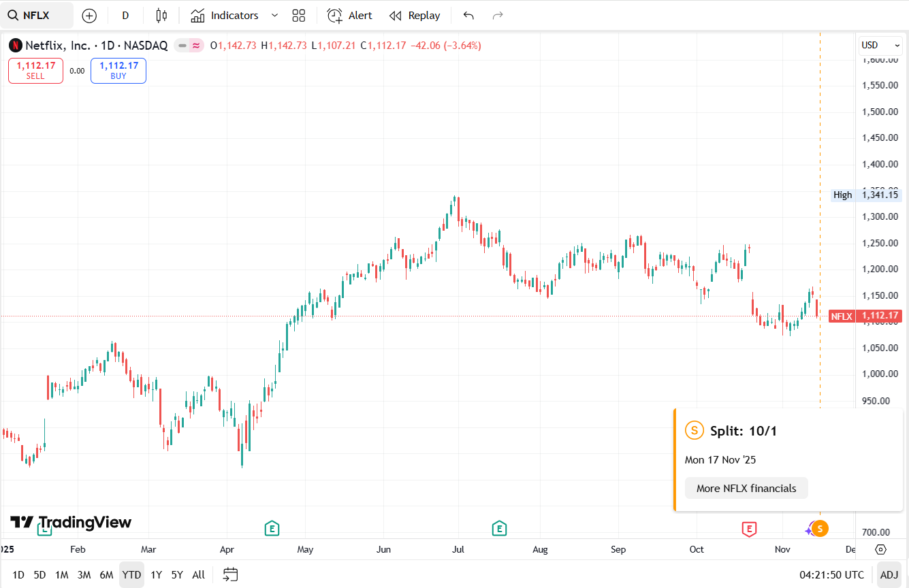
Task: Click the change −42.06 (−3.64%) text
Action: [446, 46]
